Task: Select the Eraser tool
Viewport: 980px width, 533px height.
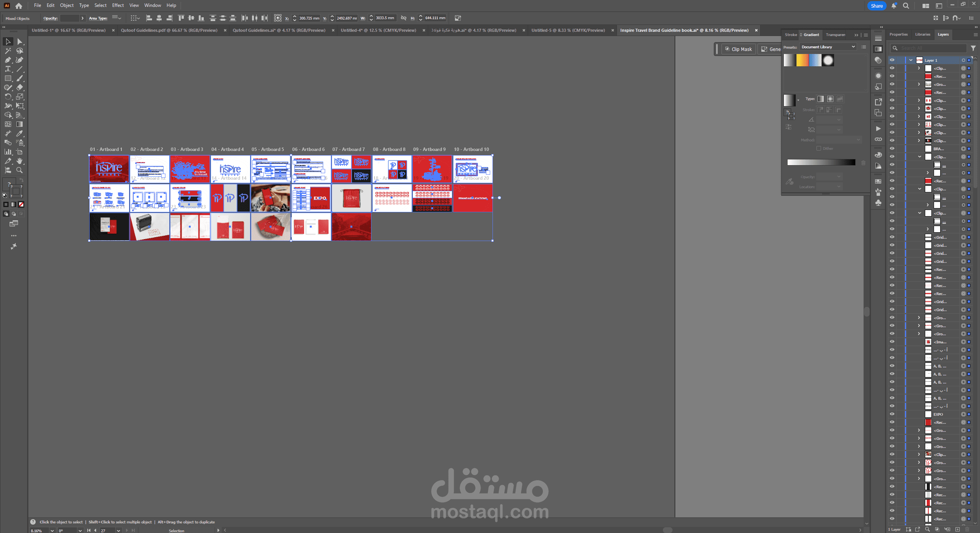Action: [20, 87]
